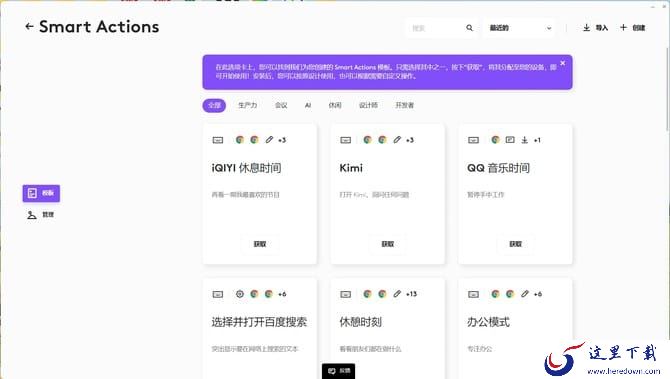
Task: Click the feedback button at bottom center
Action: [x=338, y=370]
